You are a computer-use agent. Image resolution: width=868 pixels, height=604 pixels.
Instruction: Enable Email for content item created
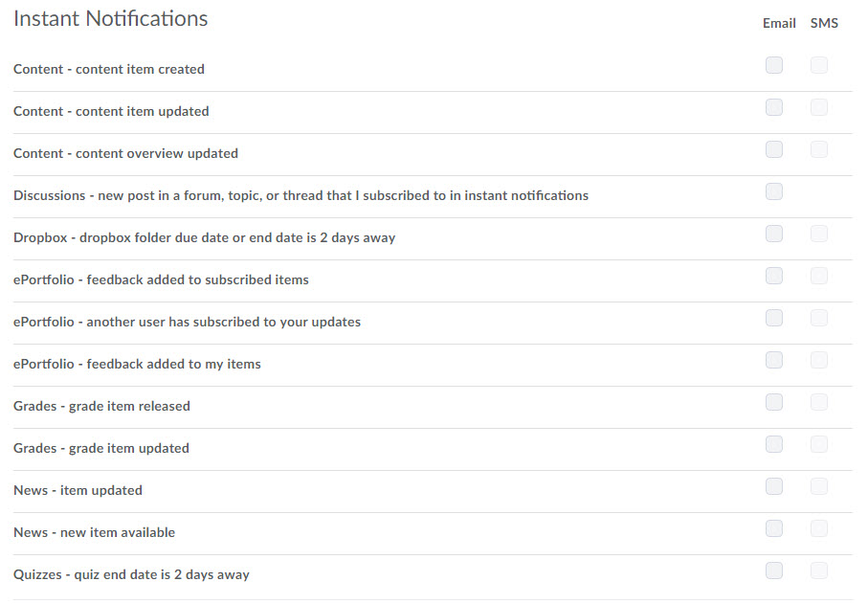point(774,65)
